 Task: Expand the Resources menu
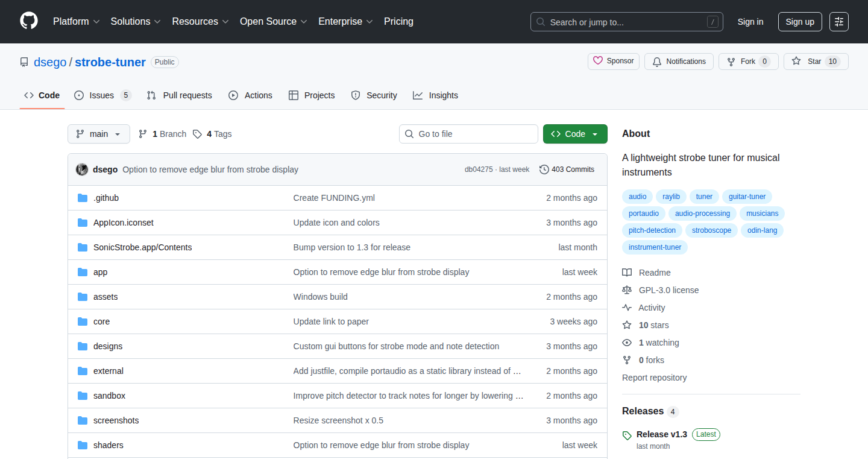[200, 22]
